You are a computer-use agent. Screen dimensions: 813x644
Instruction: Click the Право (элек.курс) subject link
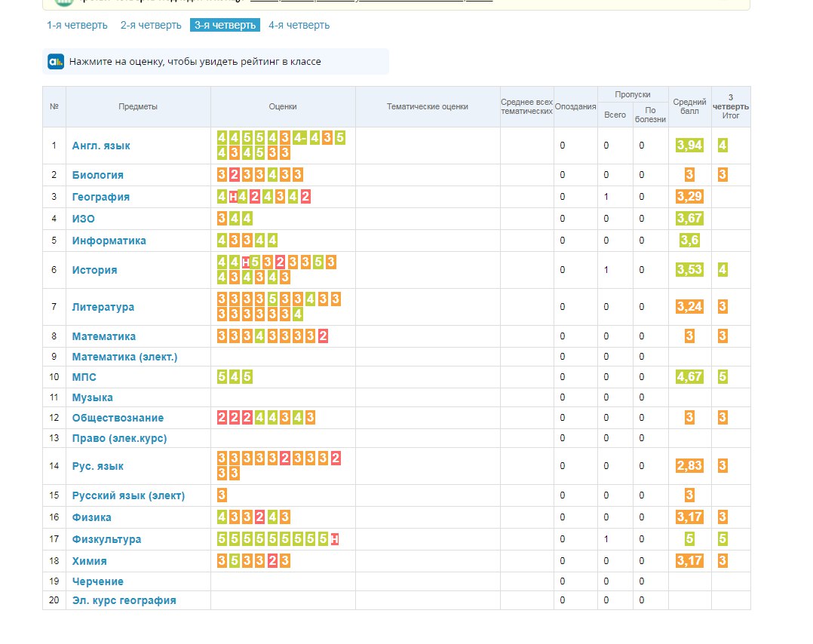tap(119, 438)
